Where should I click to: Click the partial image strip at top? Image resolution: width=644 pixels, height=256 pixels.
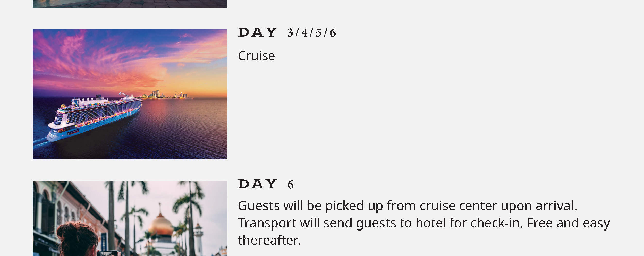click(x=130, y=4)
